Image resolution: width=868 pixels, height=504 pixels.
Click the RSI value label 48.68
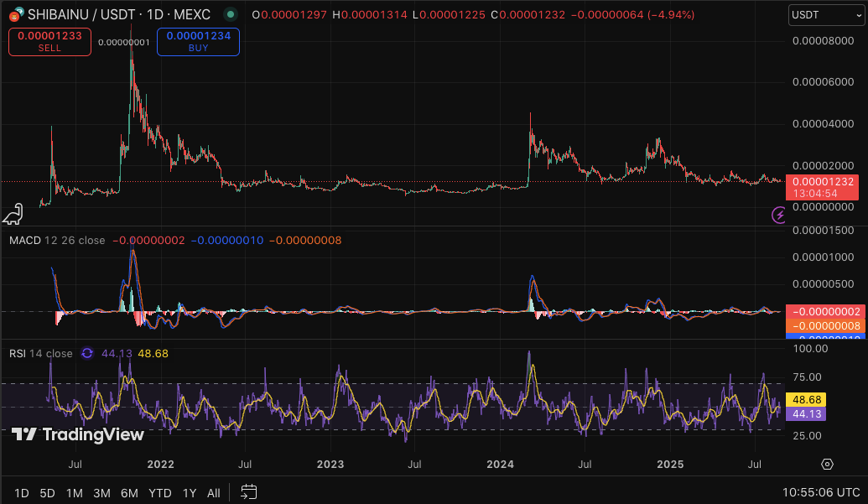coord(807,399)
